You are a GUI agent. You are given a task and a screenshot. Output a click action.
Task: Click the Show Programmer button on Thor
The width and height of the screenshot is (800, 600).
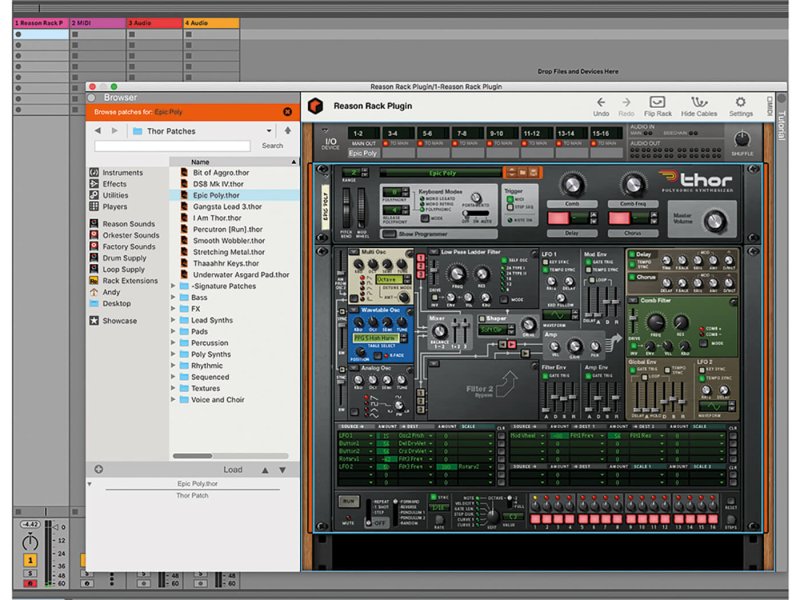422,234
